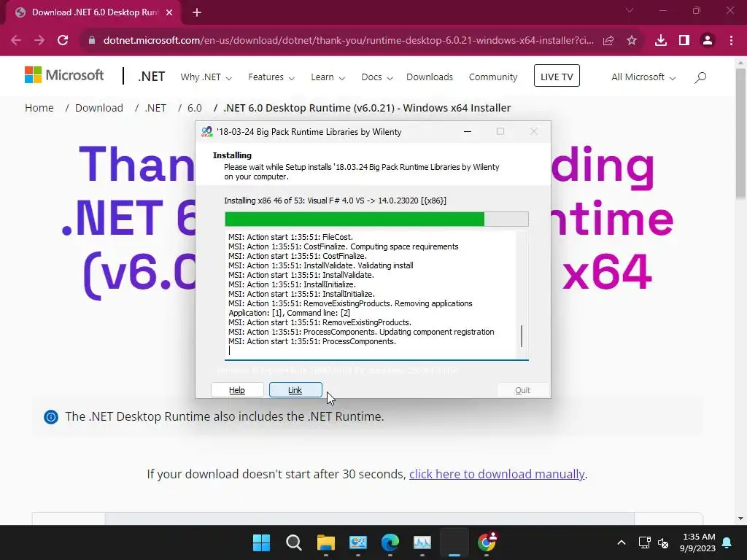The width and height of the screenshot is (747, 560).
Task: Open a new browser tab
Action: tap(197, 13)
